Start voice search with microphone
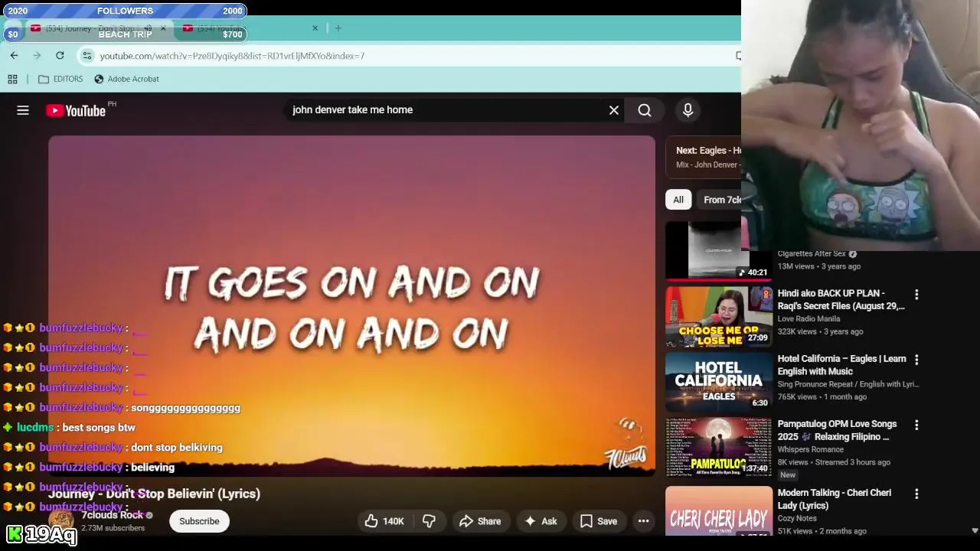The height and width of the screenshot is (551, 980). pyautogui.click(x=688, y=110)
